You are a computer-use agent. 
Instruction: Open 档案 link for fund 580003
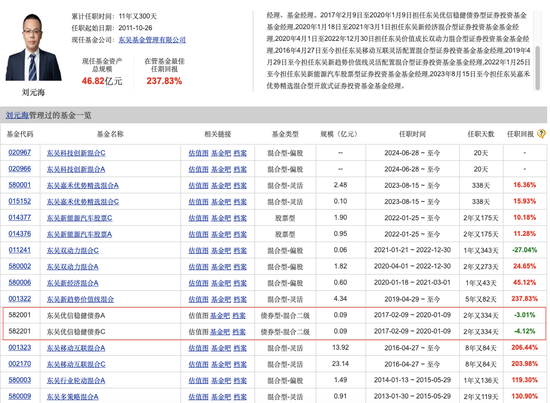click(240, 380)
